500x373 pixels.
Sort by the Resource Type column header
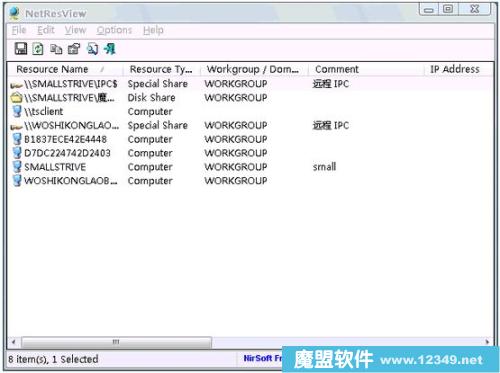click(161, 69)
